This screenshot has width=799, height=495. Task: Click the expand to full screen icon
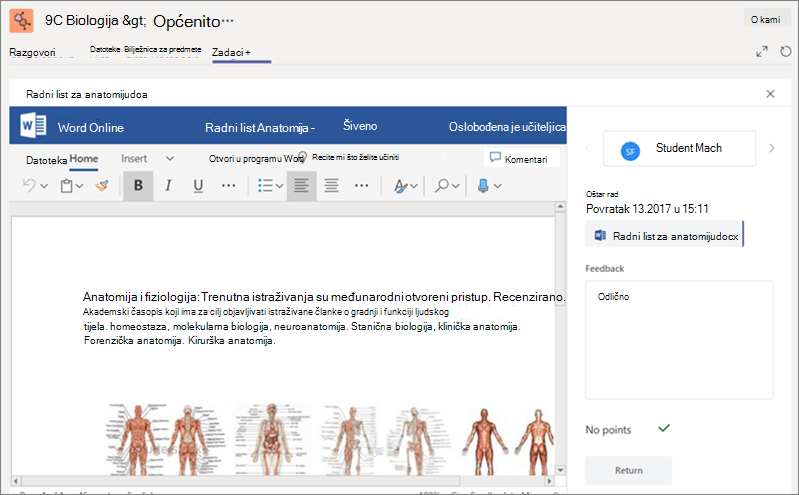click(762, 51)
